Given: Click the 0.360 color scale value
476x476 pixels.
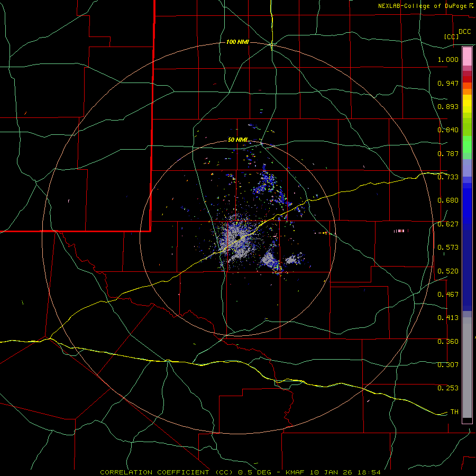Looking at the screenshot, I should 448,342.
